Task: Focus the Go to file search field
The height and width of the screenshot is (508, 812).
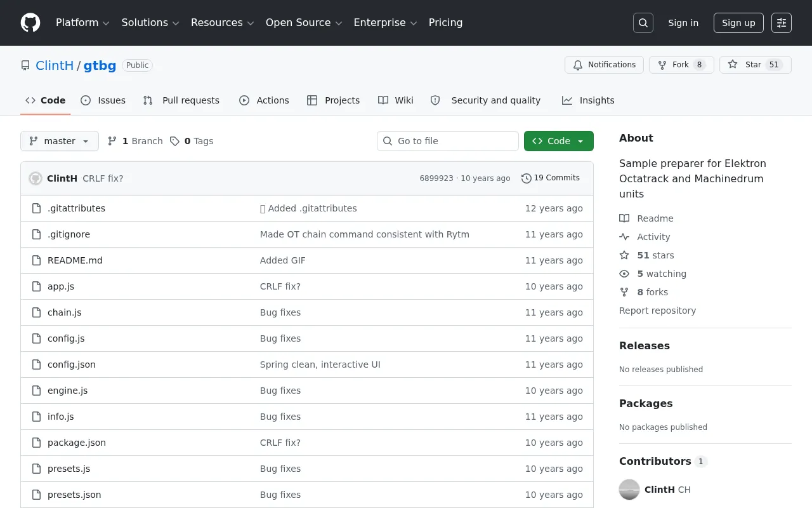Action: [x=448, y=141]
